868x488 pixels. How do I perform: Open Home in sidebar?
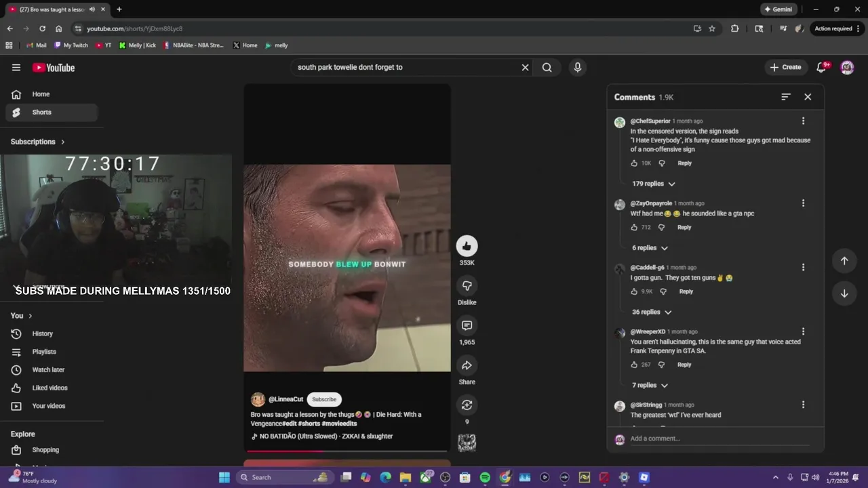(x=52, y=94)
